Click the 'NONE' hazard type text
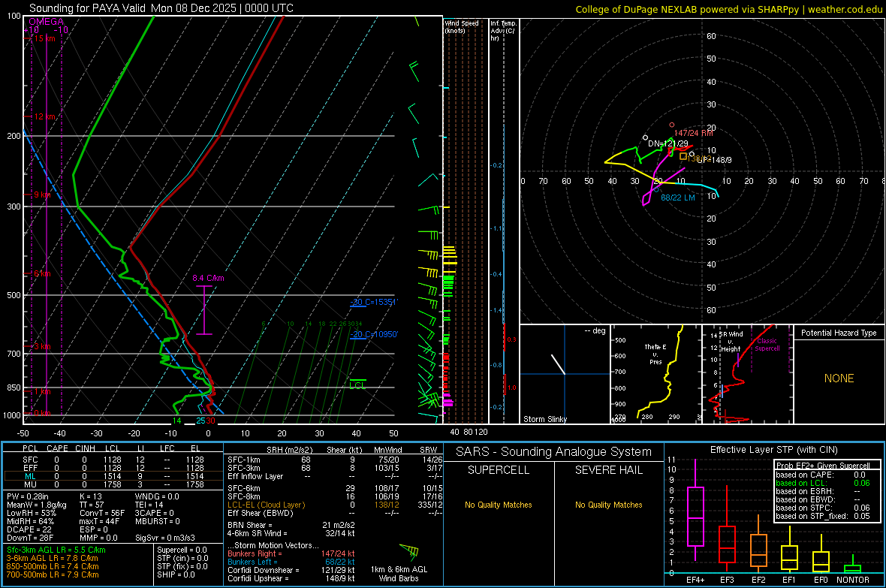Viewport: 886px width, 588px height. [x=839, y=378]
